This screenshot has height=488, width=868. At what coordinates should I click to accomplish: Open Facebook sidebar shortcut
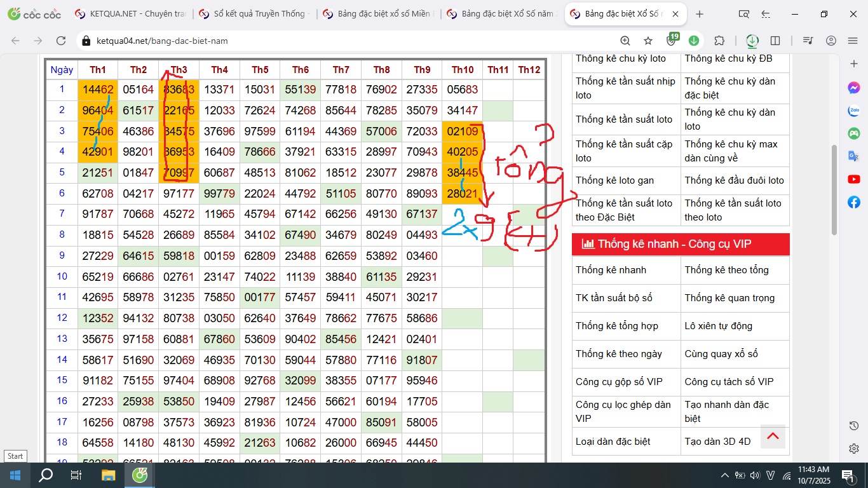point(854,202)
